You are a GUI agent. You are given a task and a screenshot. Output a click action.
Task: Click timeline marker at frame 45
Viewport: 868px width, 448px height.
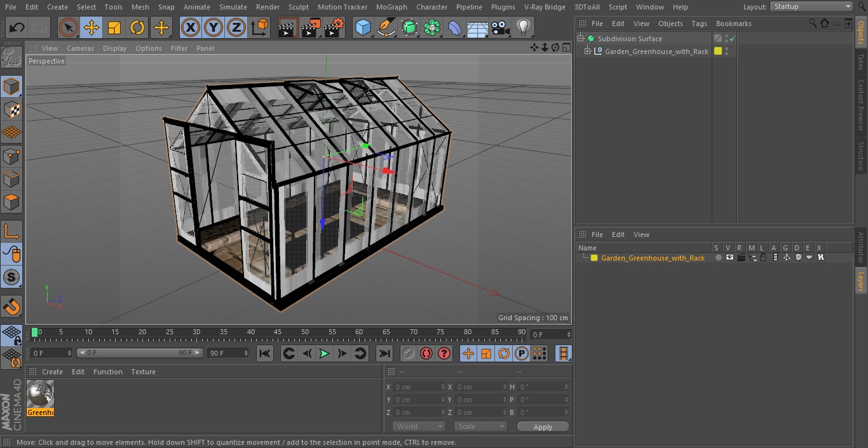pyautogui.click(x=278, y=332)
